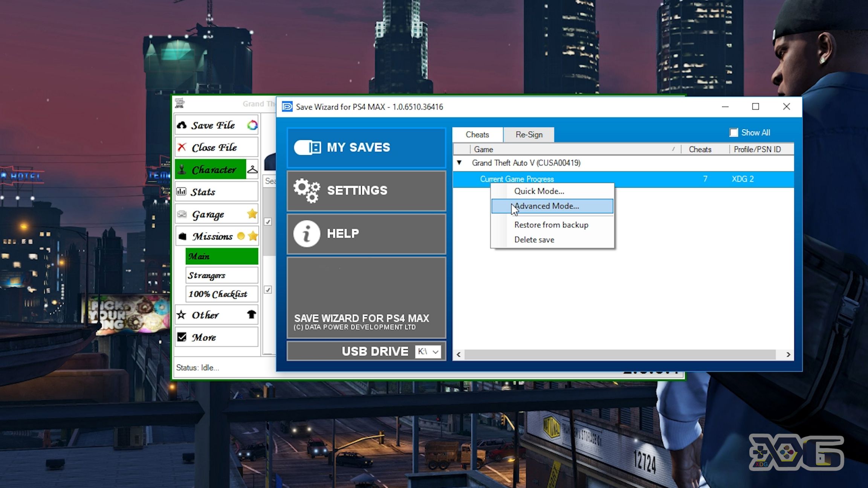Click the scroll left arrow in saves list
Image resolution: width=868 pixels, height=488 pixels.
pos(458,354)
